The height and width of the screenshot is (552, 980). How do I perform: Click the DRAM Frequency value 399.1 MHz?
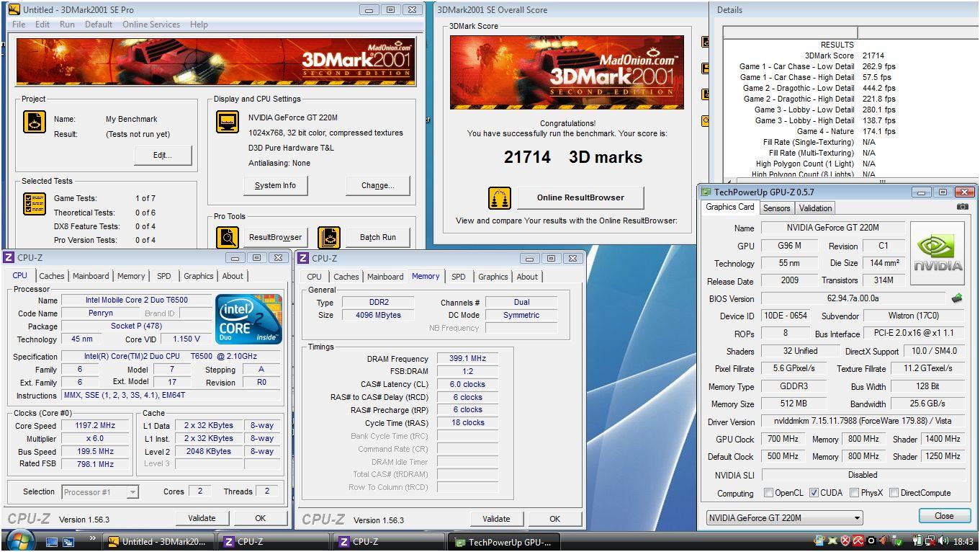point(467,359)
